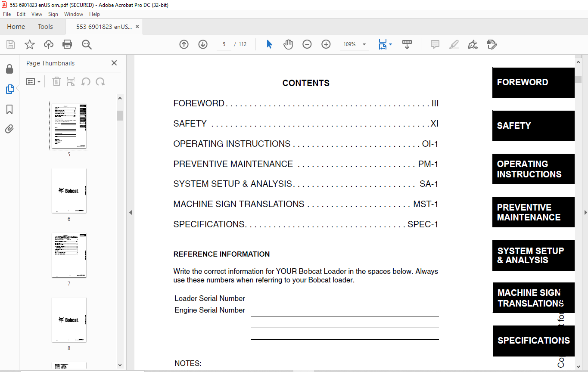Image resolution: width=588 pixels, height=372 pixels.
Task: Click thumbnails panel scroll up arrow
Action: 120,98
